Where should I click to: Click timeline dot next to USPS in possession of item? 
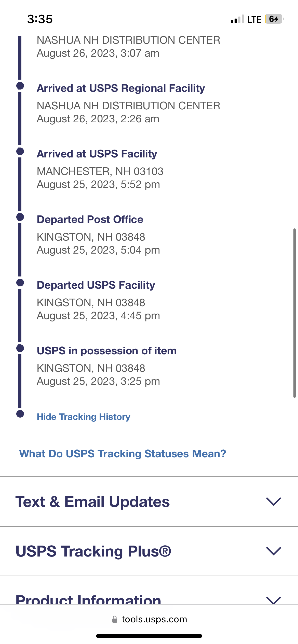tap(20, 348)
